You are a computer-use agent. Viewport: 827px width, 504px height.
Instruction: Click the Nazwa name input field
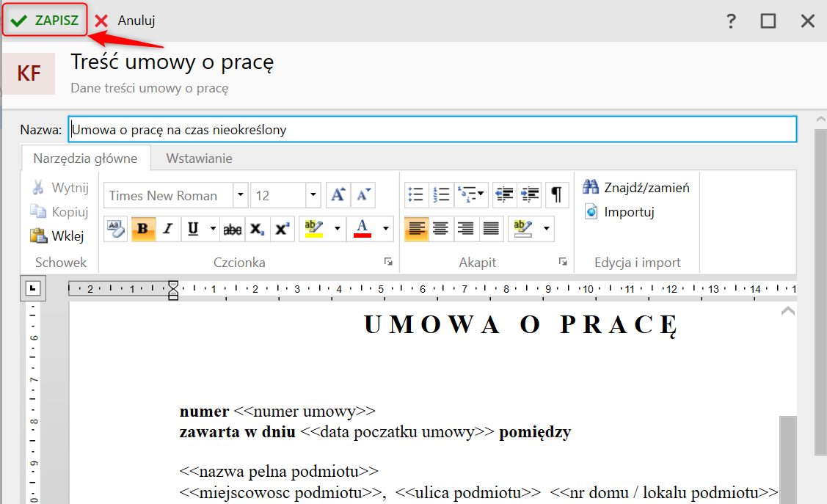tap(431, 130)
